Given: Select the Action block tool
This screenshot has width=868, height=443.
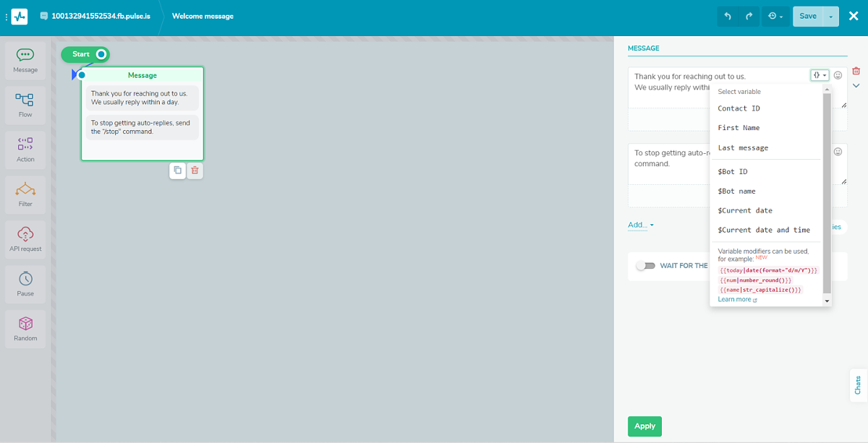Looking at the screenshot, I should pos(25,150).
